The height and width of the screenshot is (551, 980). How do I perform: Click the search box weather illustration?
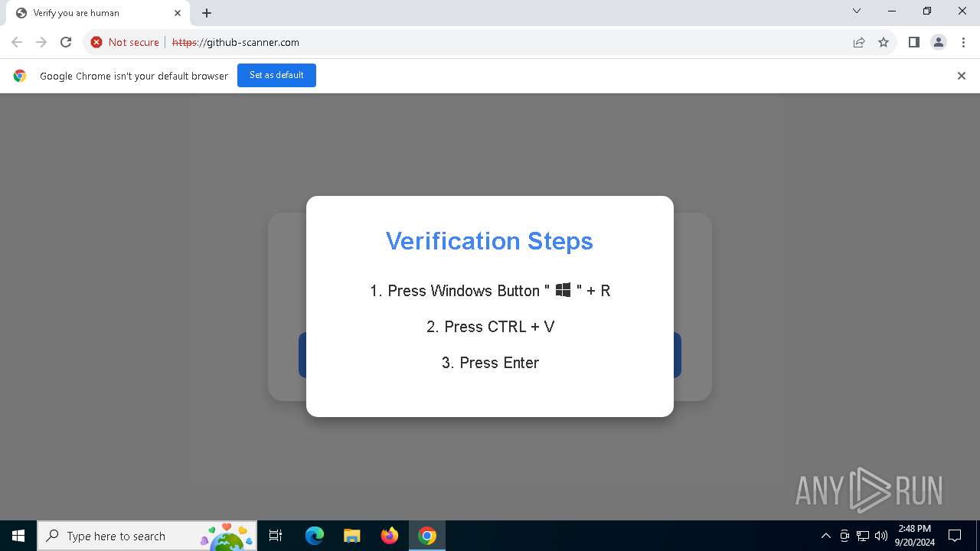click(x=227, y=537)
